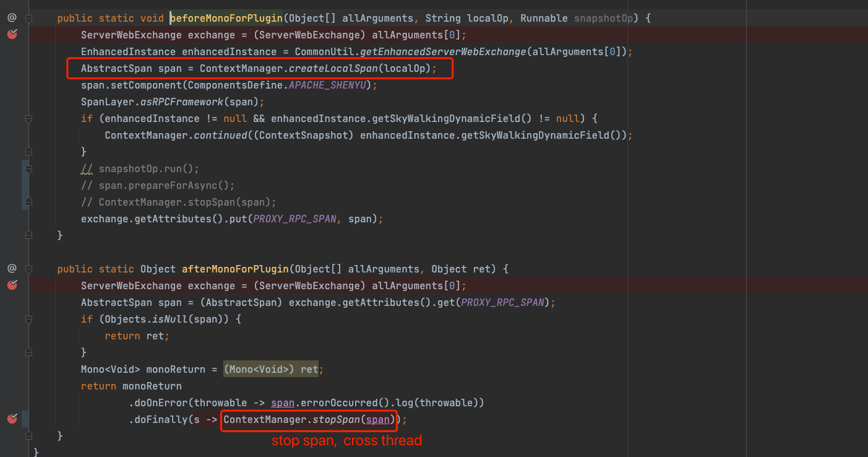The image size is (868, 457).
Task: Toggle breakpoint on first exchange line in beforeMonoForPlugin
Action: tap(12, 35)
